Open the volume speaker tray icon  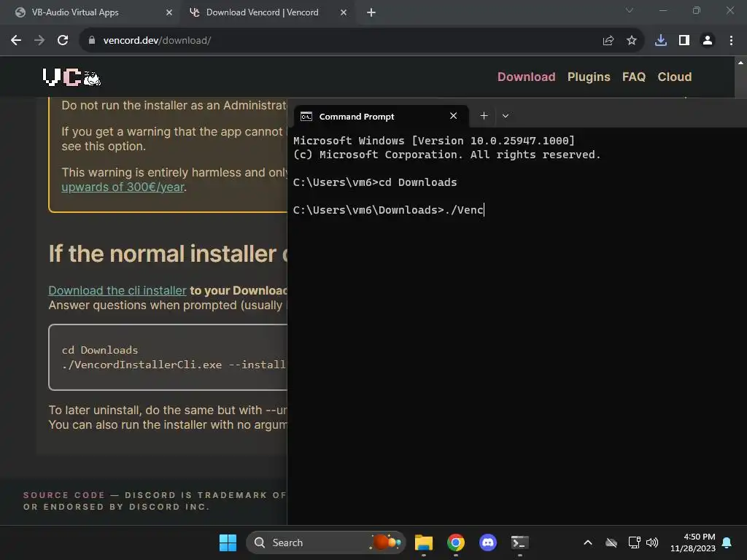pyautogui.click(x=651, y=542)
